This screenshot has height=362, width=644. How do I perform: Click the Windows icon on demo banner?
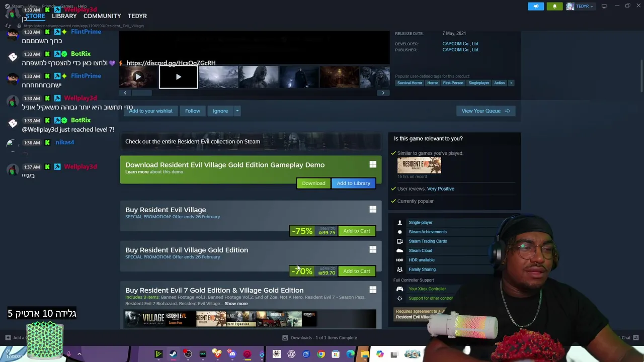point(373,164)
